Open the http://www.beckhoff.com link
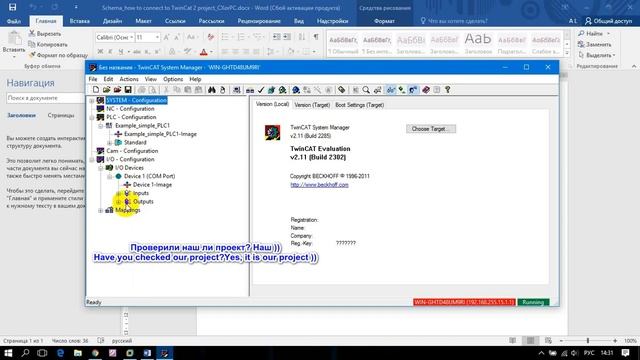 [x=319, y=185]
